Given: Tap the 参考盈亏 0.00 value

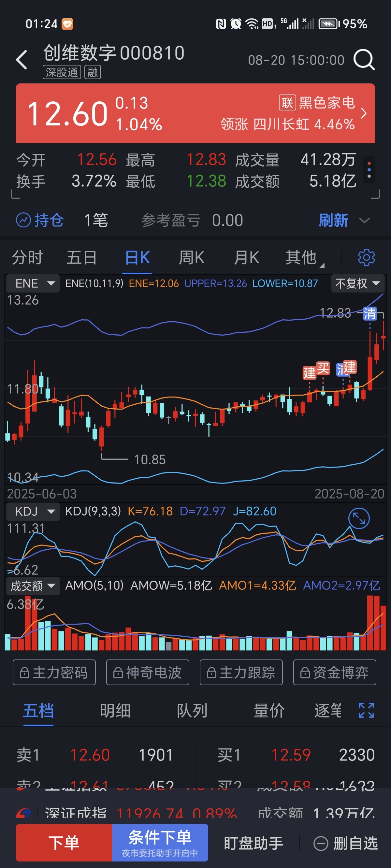Looking at the screenshot, I should pyautogui.click(x=227, y=220).
